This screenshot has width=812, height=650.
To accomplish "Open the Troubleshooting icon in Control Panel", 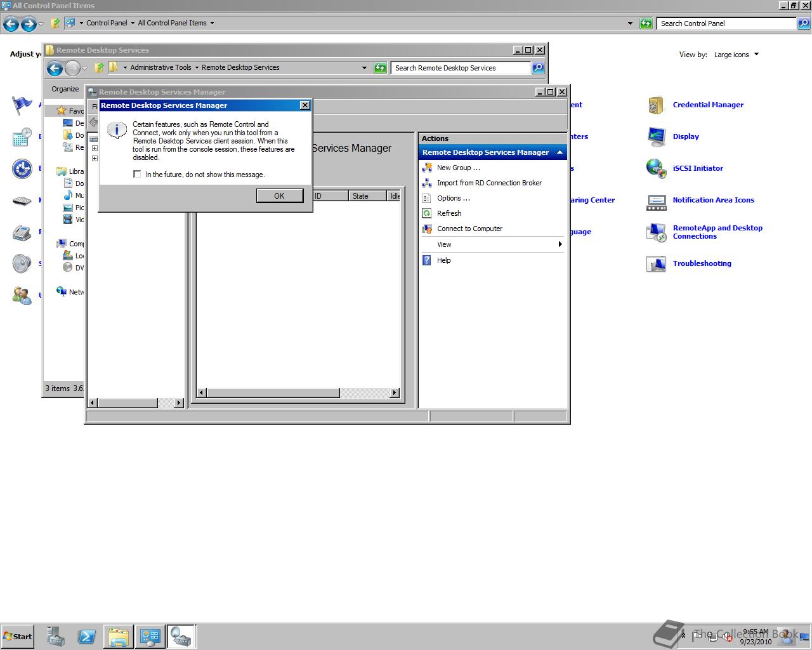I will pos(656,263).
